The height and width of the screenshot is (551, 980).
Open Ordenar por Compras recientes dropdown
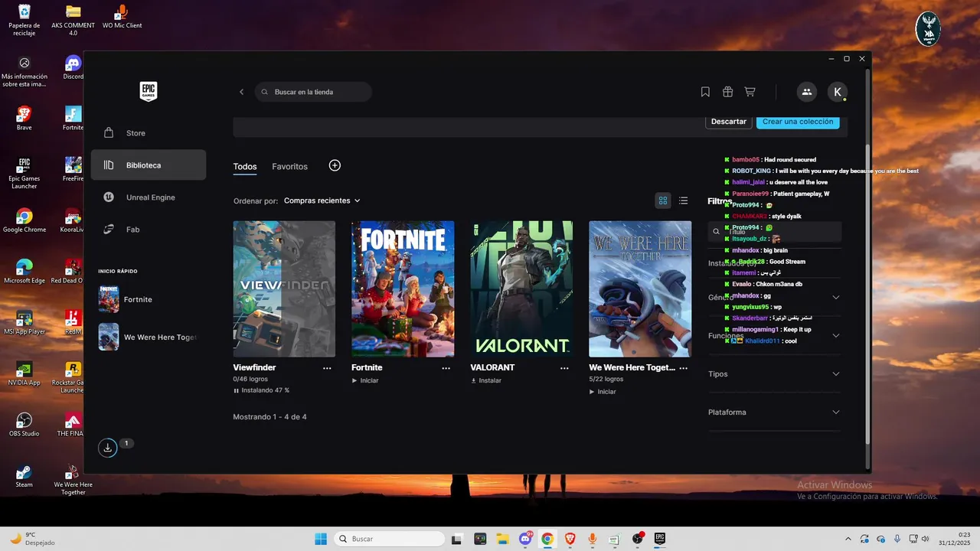322,201
